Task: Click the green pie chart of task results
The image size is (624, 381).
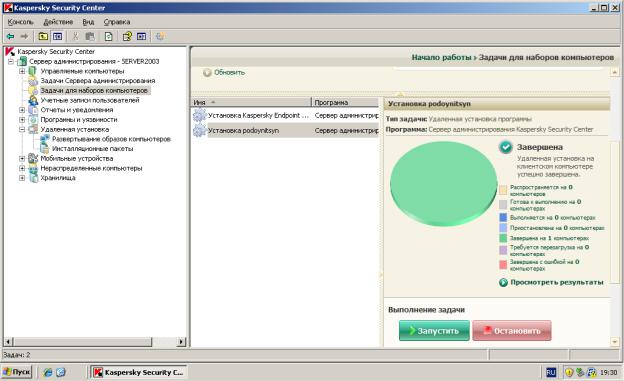Action: (443, 183)
